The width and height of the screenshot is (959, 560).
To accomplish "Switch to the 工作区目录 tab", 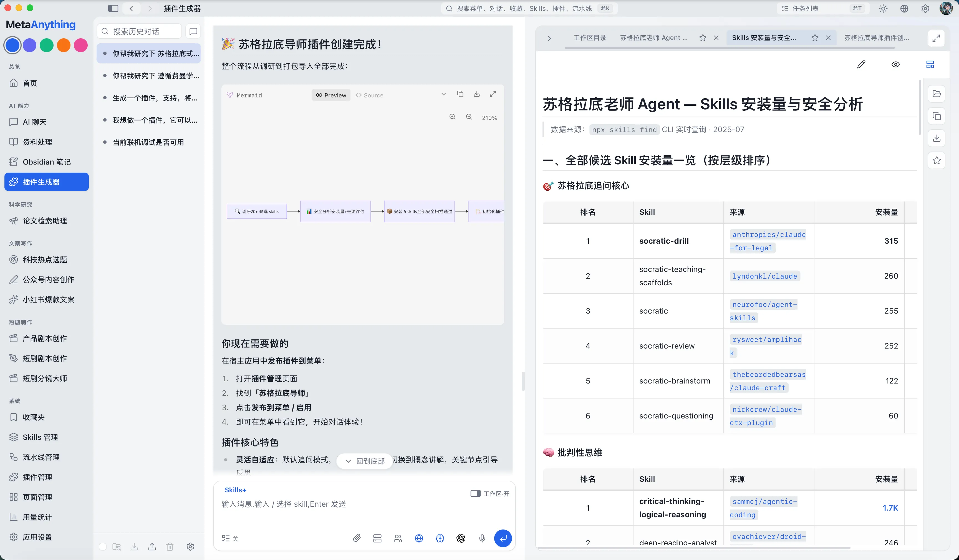I will [x=590, y=38].
